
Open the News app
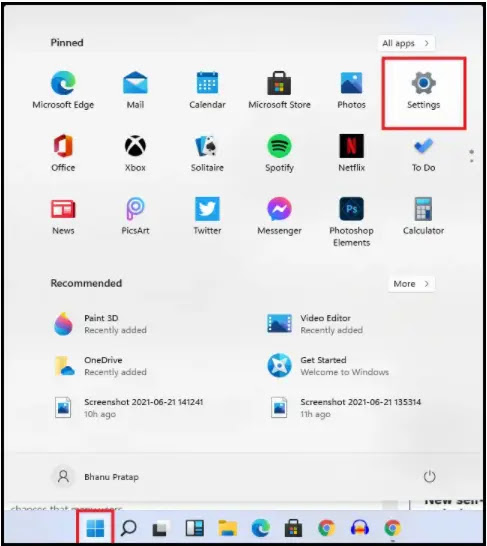[63, 216]
